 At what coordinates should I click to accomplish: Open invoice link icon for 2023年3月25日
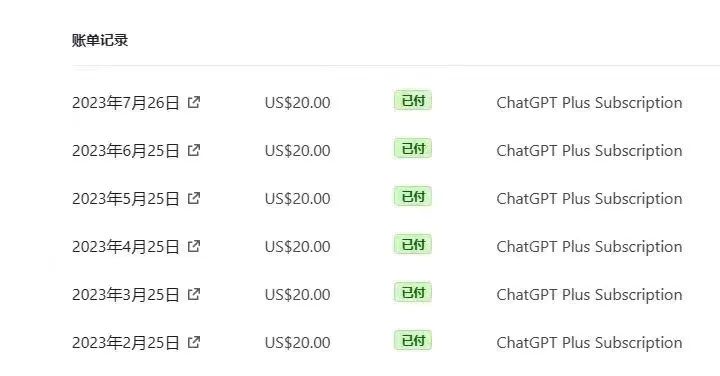pyautogui.click(x=194, y=294)
